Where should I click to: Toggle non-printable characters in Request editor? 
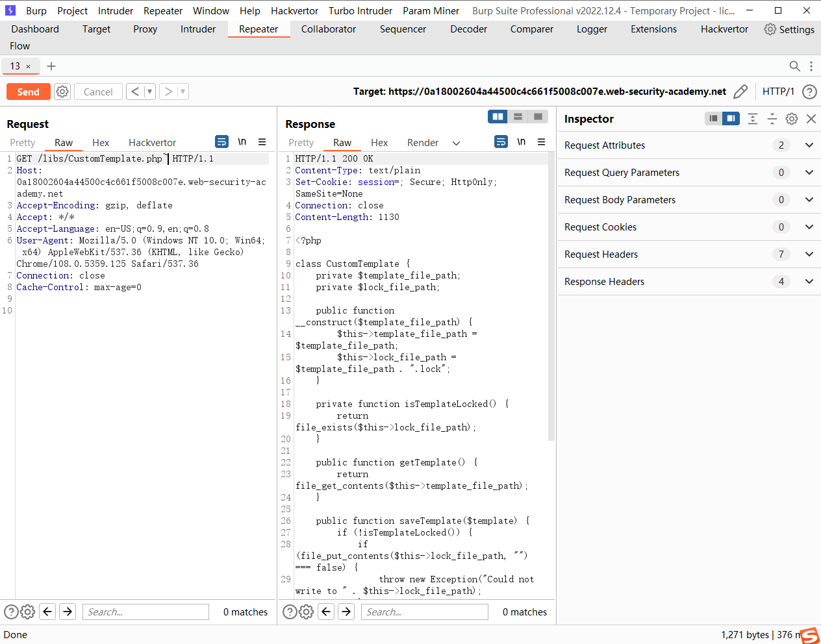click(x=242, y=142)
